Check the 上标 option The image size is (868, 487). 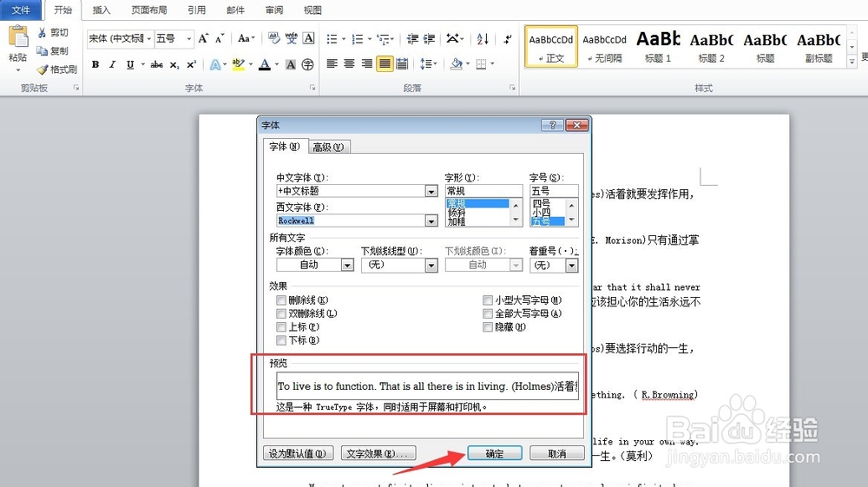pyautogui.click(x=281, y=327)
